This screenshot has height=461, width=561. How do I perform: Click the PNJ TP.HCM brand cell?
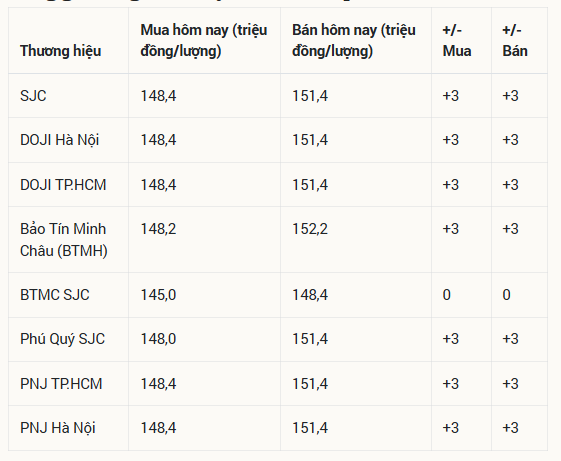[x=61, y=384]
